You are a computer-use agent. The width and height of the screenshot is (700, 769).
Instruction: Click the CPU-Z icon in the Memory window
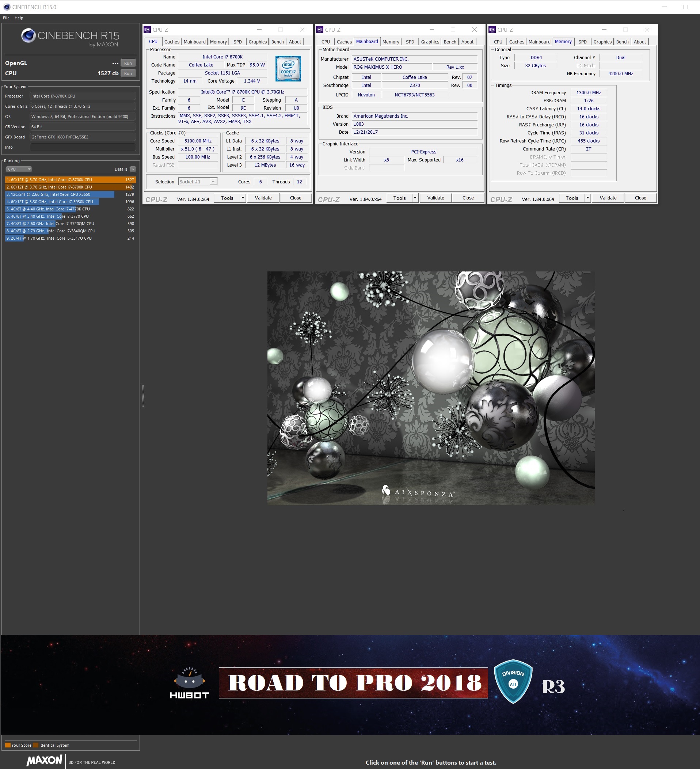tap(492, 30)
